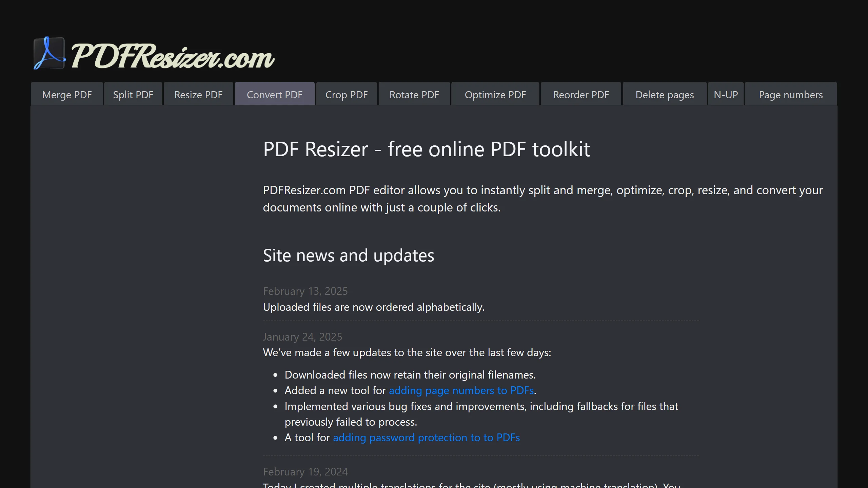This screenshot has width=868, height=488.
Task: Go to the Crop PDF tab
Action: point(346,95)
